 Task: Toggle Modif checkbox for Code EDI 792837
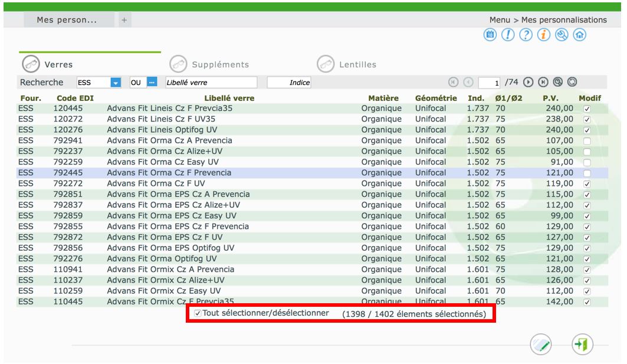tap(587, 205)
